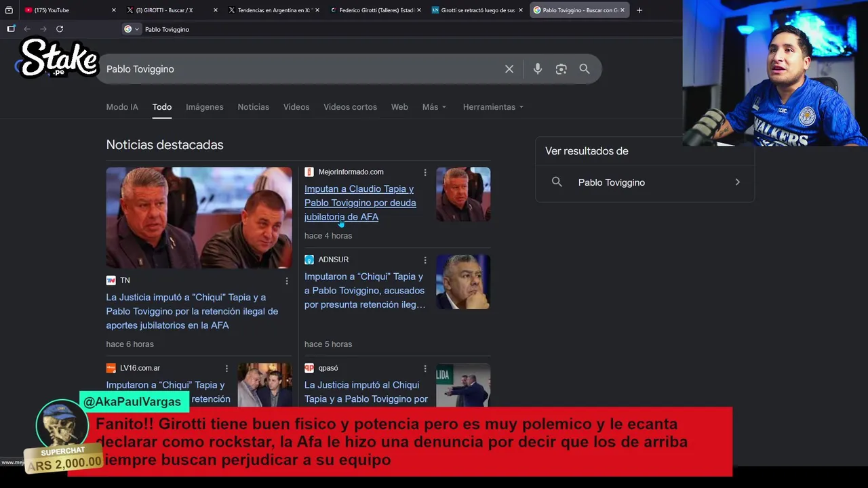Open the MejorInformado article thumbnail
868x488 pixels.
coord(463,195)
